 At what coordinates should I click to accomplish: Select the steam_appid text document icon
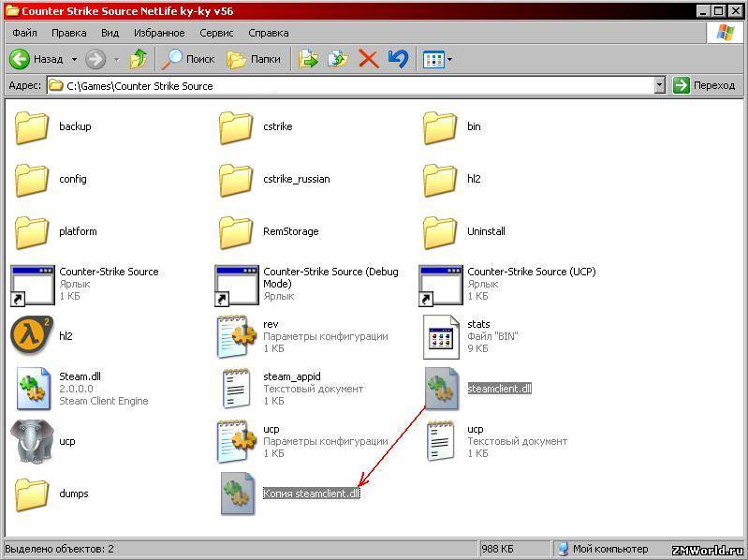(237, 389)
